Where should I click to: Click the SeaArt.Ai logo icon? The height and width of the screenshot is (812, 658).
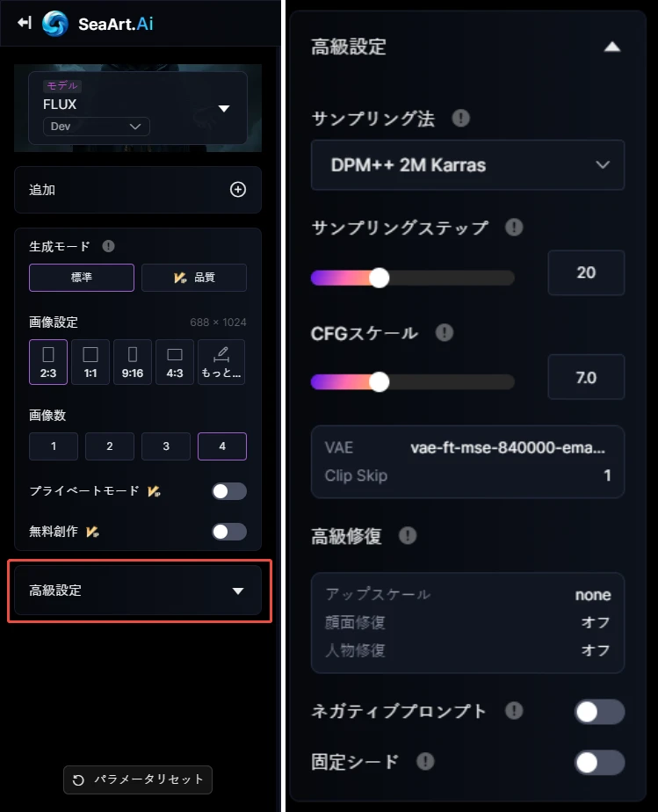[55, 24]
